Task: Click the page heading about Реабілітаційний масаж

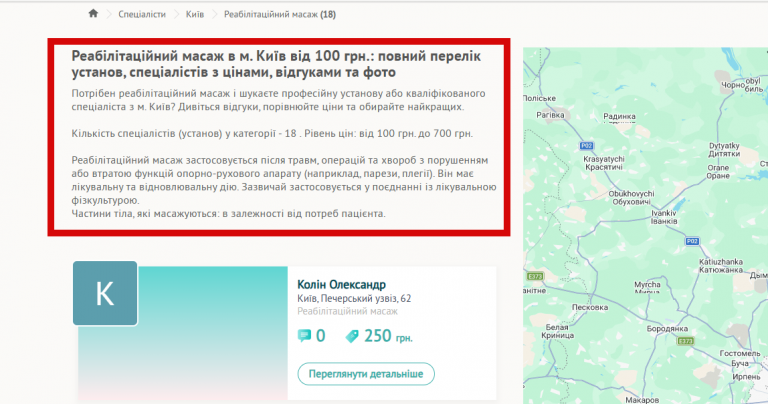Action: 276,64
